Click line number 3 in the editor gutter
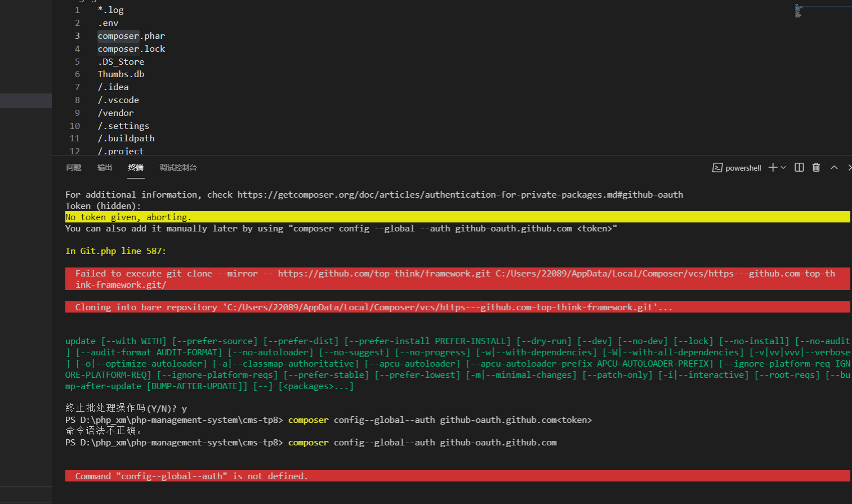The image size is (852, 504). point(77,35)
